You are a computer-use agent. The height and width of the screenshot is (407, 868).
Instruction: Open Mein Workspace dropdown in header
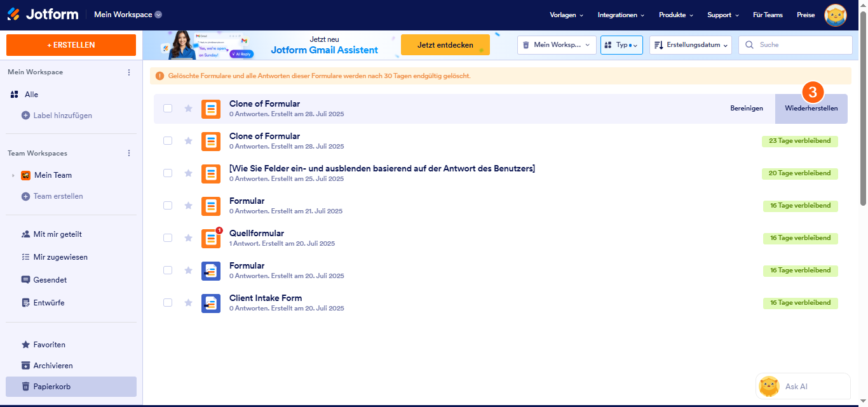pos(128,15)
